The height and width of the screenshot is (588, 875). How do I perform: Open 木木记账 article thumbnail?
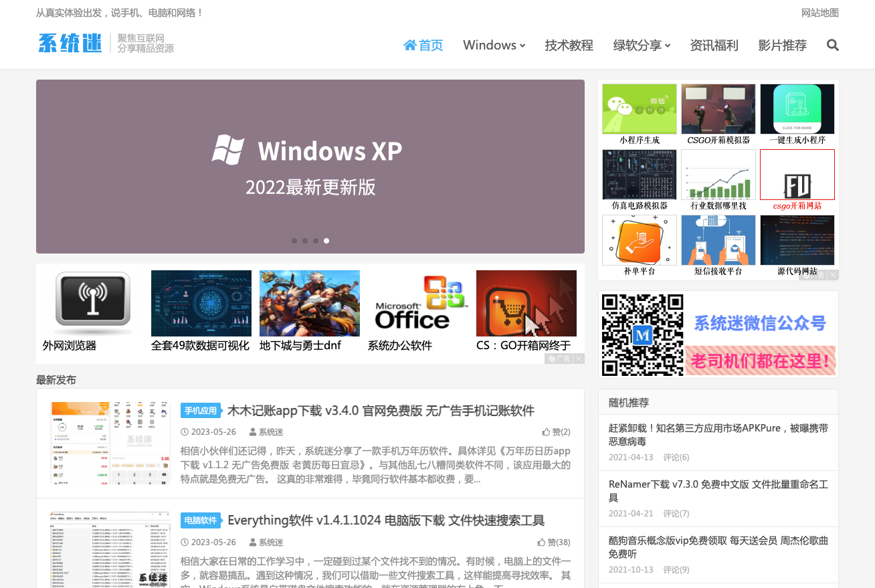click(x=110, y=443)
